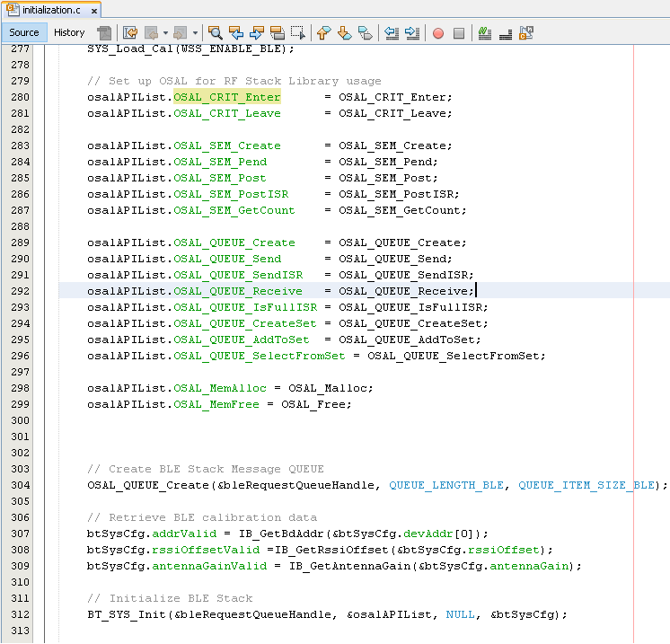This screenshot has width=670, height=644.
Task: Click Find Selection magnifier icon
Action: (x=216, y=33)
